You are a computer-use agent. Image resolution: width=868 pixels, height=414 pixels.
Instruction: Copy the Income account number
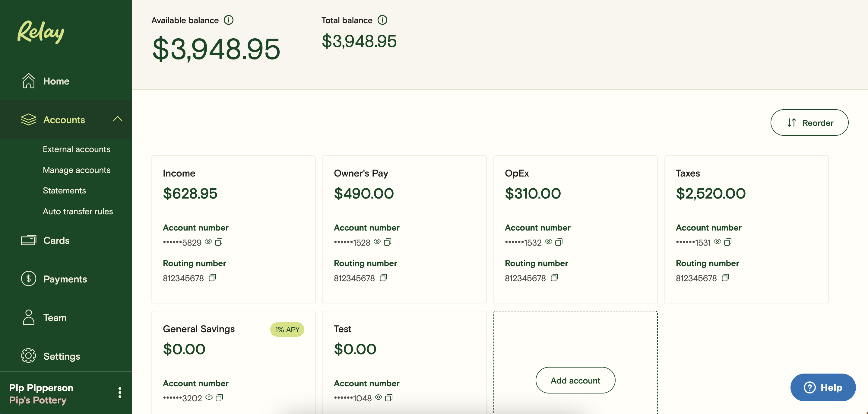point(219,242)
